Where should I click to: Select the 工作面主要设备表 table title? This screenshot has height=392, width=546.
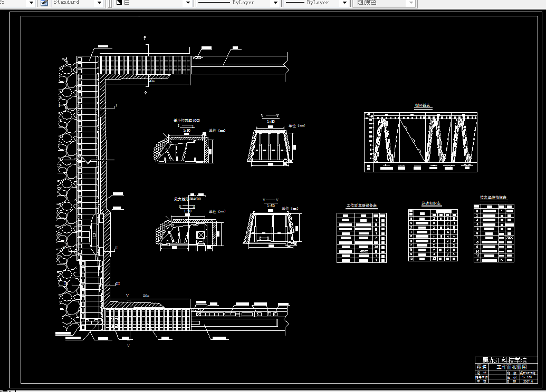click(x=361, y=205)
